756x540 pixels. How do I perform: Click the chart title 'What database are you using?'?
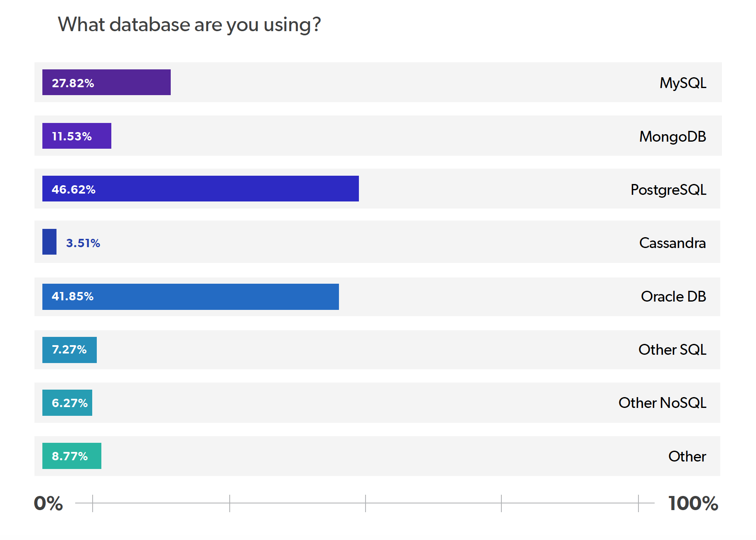pyautogui.click(x=189, y=25)
